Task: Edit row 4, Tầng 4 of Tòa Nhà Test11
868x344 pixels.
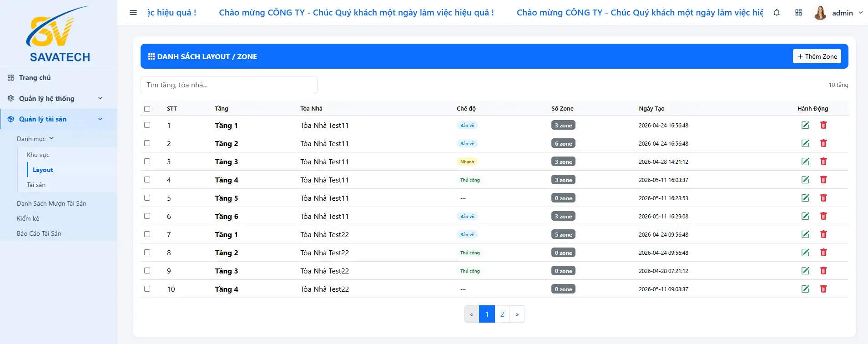Action: [805, 180]
